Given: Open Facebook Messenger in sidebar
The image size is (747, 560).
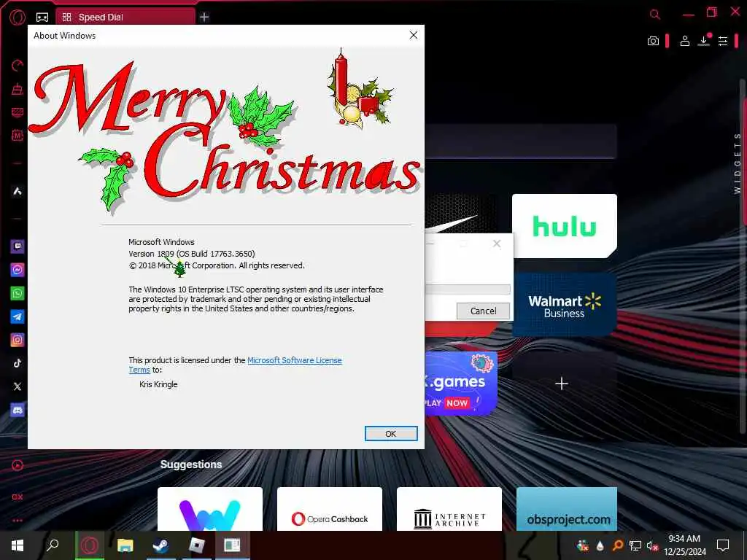Looking at the screenshot, I should (18, 270).
